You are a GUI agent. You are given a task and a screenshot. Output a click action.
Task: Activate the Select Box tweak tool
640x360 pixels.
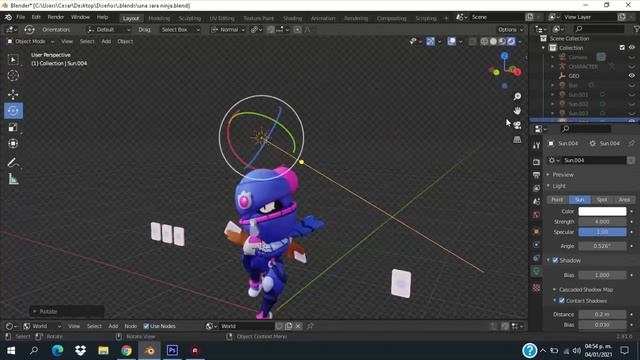point(13,60)
